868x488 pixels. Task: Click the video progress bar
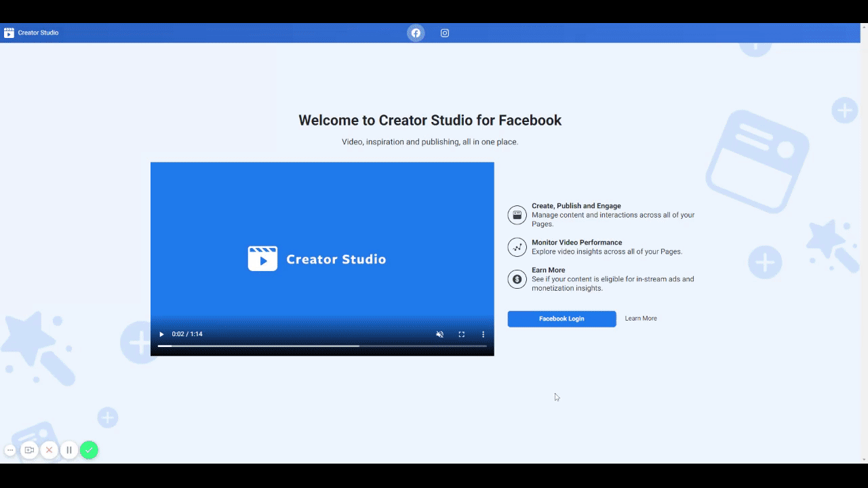click(322, 346)
